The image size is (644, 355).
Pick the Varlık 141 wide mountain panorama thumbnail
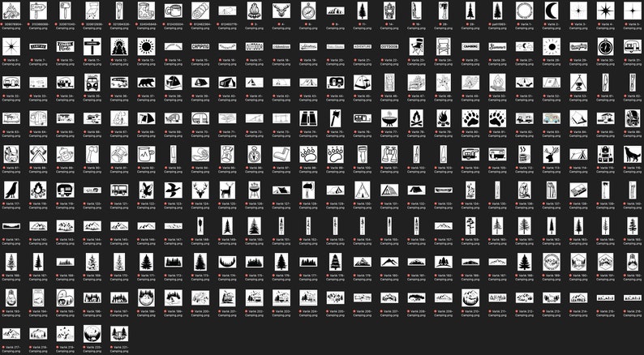pyautogui.click(x=11, y=226)
